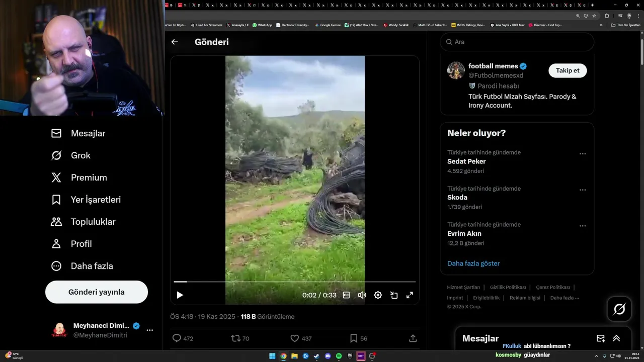Open a new browser tab with plus
644x362 pixels.
click(592, 5)
